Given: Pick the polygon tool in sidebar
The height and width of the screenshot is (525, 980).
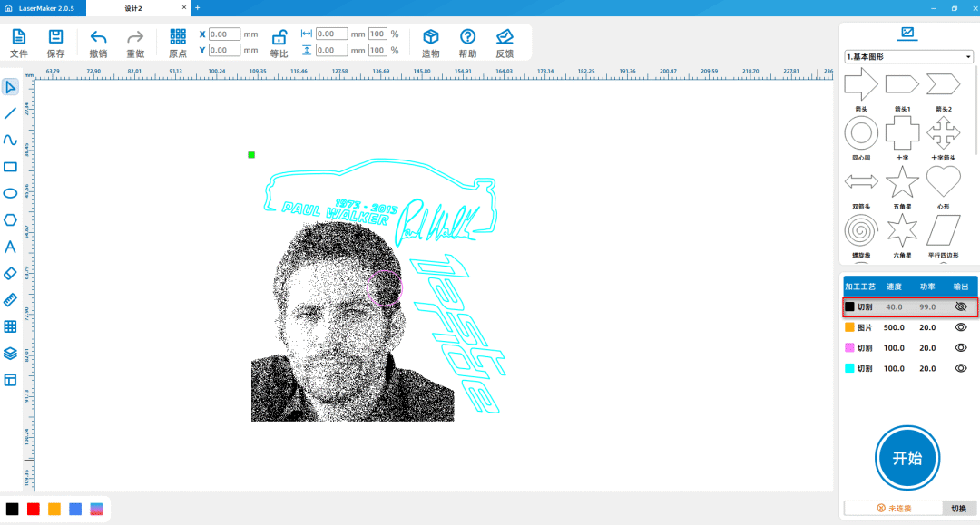Looking at the screenshot, I should click(10, 219).
